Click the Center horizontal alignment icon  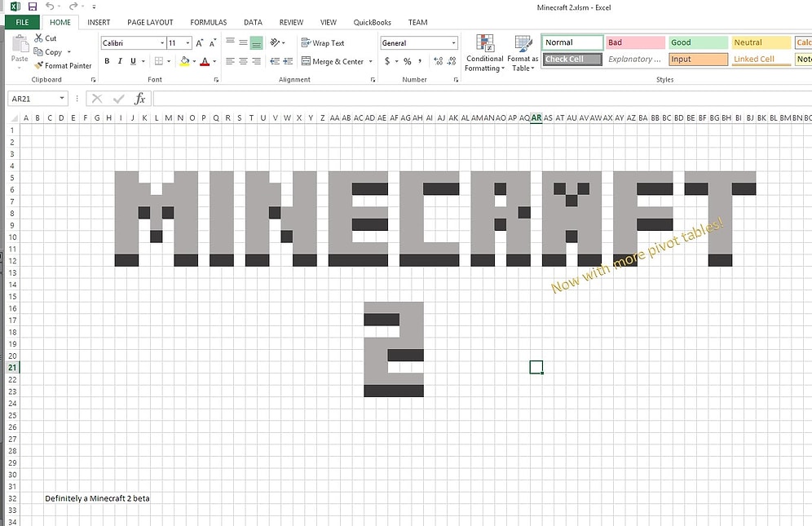[x=244, y=61]
